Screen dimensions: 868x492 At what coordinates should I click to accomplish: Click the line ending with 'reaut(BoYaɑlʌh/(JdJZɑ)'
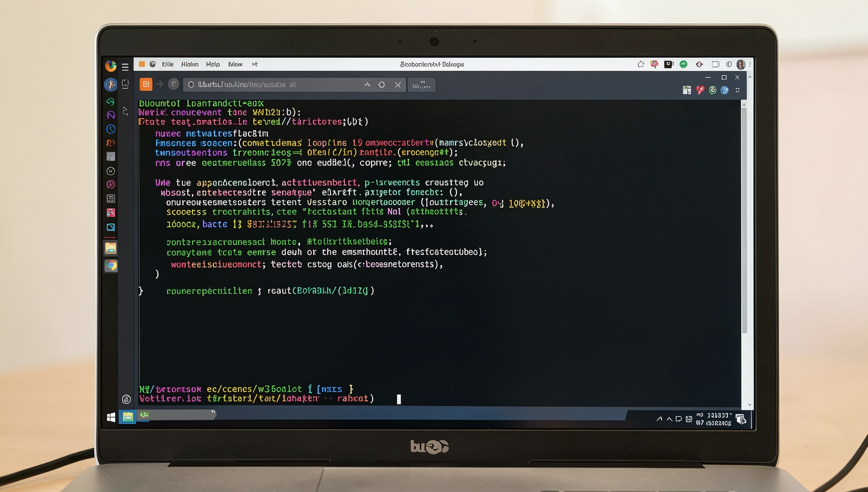tap(270, 291)
